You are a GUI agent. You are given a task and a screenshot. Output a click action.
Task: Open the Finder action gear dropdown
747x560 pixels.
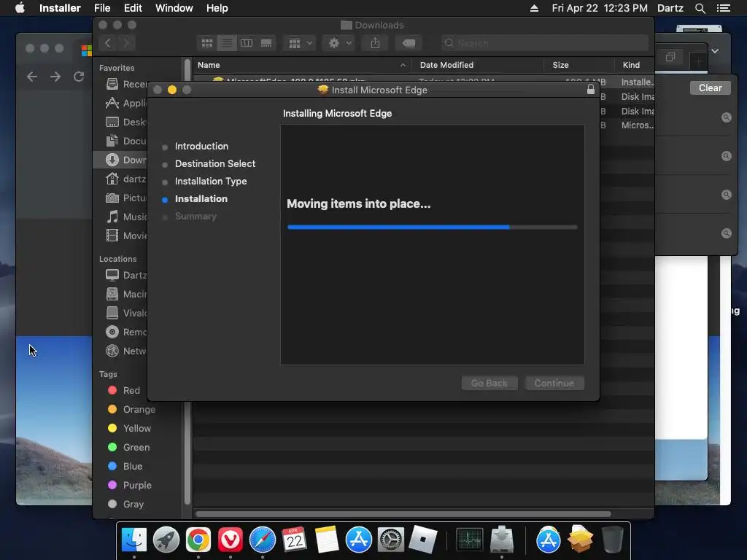click(x=339, y=43)
